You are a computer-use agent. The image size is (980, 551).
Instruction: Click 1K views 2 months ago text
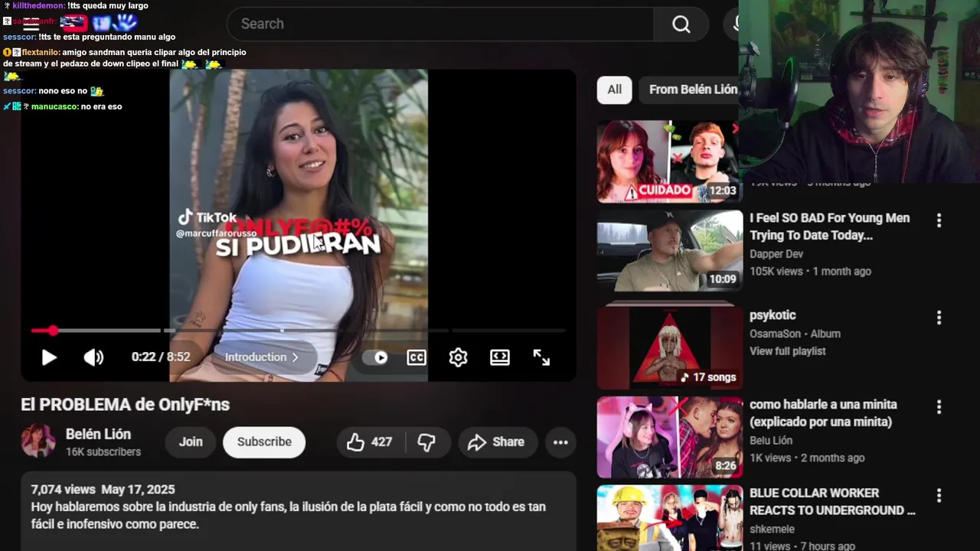tap(807, 458)
